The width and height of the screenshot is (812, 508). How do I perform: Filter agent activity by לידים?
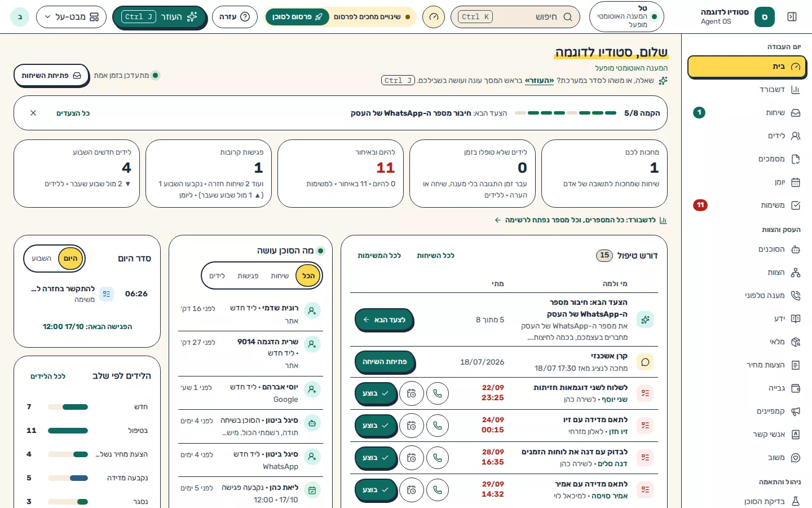[217, 276]
